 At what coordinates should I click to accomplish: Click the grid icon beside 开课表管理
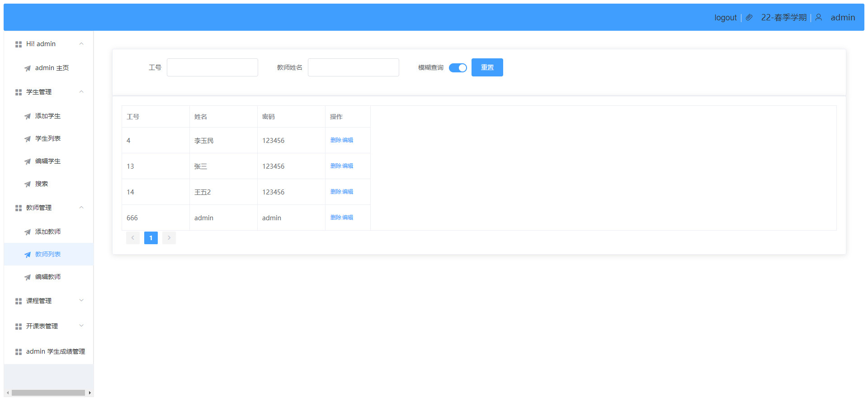click(19, 327)
